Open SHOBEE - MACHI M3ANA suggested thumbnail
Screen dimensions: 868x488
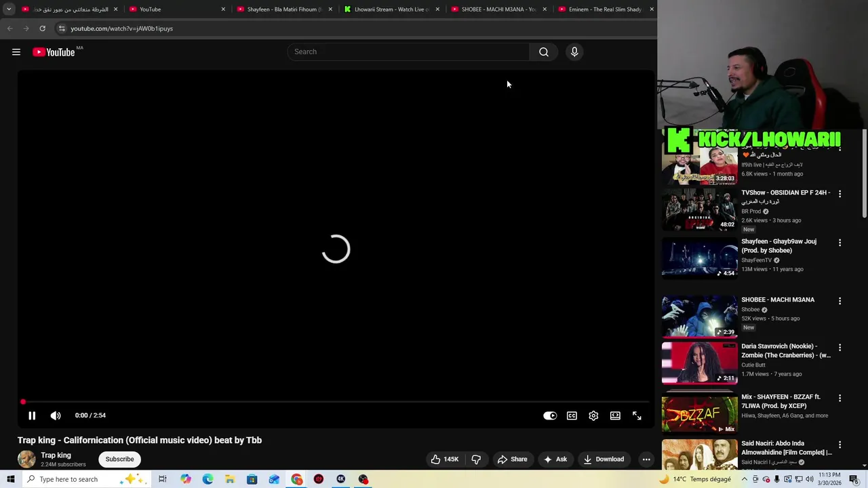coord(699,317)
